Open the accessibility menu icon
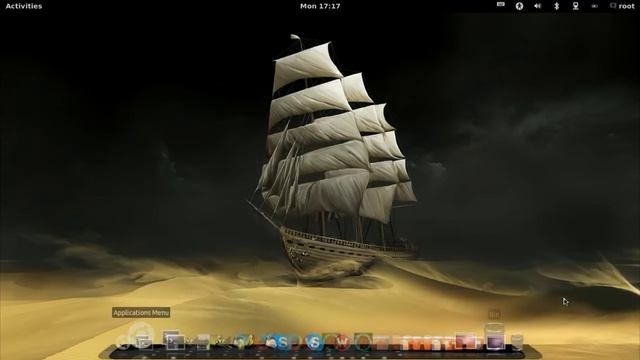The width and height of the screenshot is (640, 360). click(x=519, y=6)
